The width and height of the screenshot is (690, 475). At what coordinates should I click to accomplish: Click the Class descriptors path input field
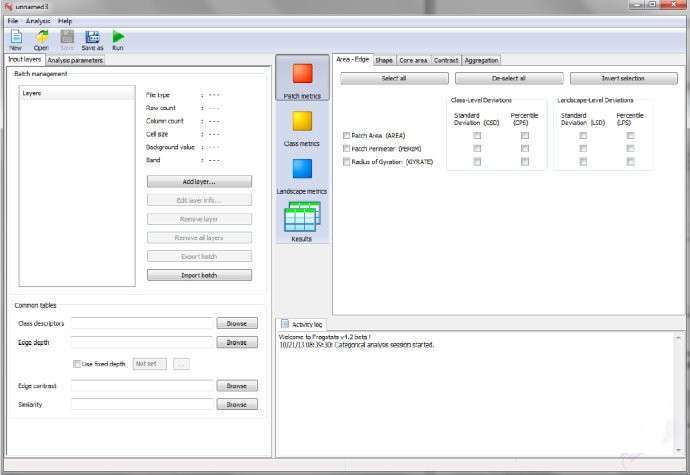(x=142, y=324)
